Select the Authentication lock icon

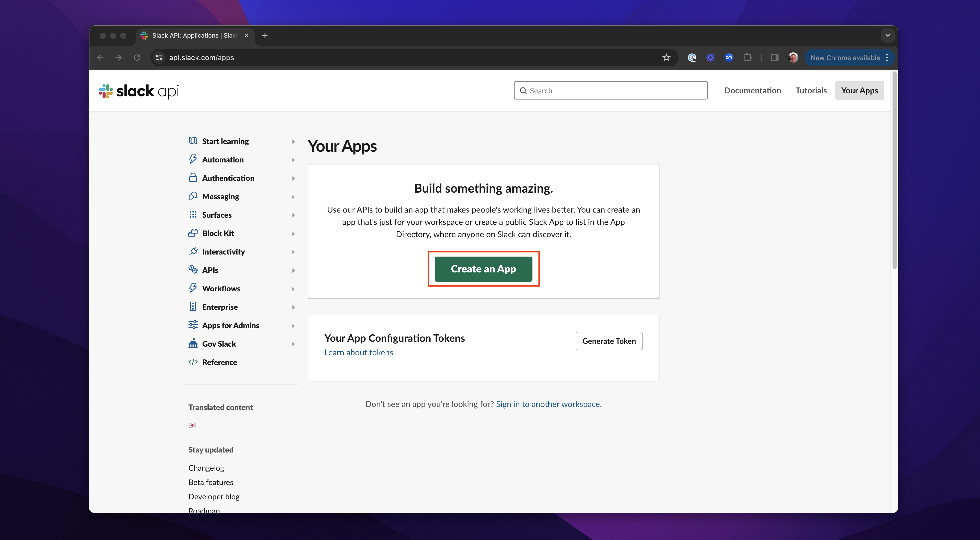point(193,177)
